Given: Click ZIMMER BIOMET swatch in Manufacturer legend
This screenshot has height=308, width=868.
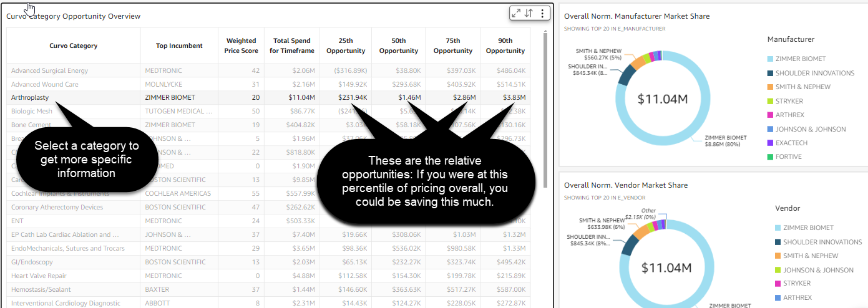Looking at the screenshot, I should [771, 59].
